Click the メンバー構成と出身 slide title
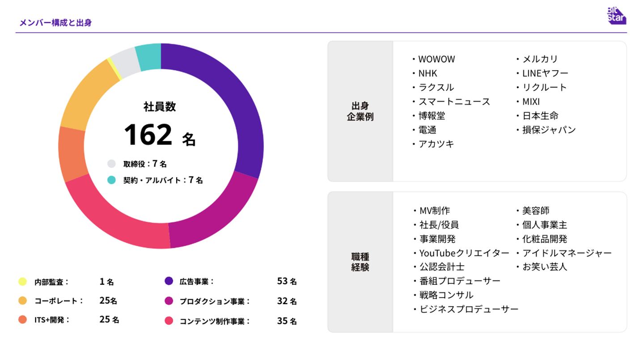The height and width of the screenshot is (343, 644). (55, 23)
